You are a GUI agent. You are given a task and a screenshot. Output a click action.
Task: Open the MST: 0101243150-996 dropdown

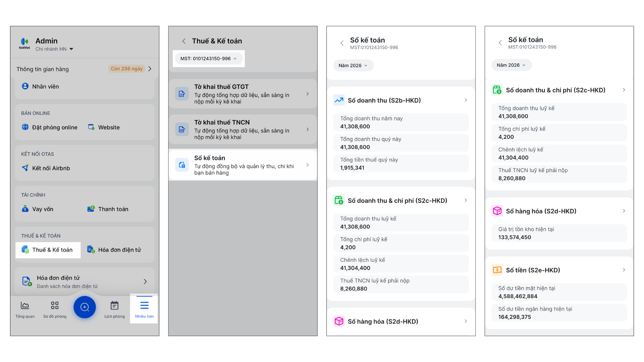click(208, 59)
